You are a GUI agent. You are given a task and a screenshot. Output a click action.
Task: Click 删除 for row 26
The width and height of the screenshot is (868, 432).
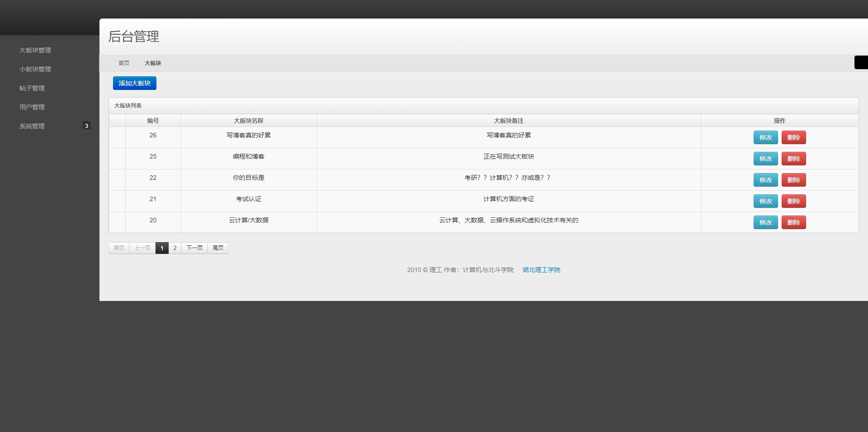tap(793, 137)
